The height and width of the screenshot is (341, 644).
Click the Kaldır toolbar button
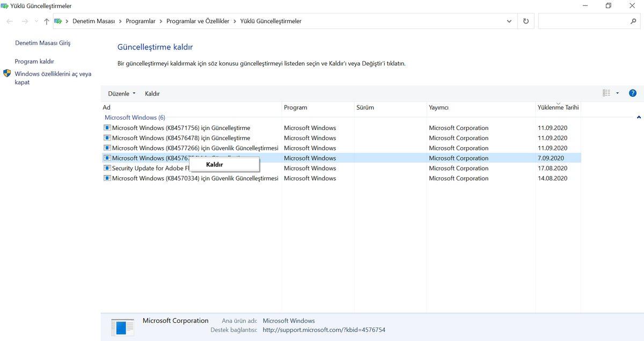(152, 93)
